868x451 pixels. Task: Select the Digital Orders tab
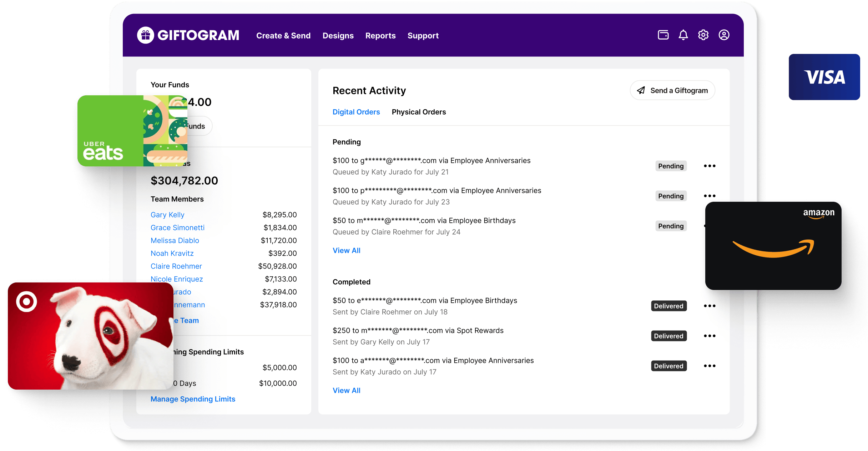(x=356, y=112)
